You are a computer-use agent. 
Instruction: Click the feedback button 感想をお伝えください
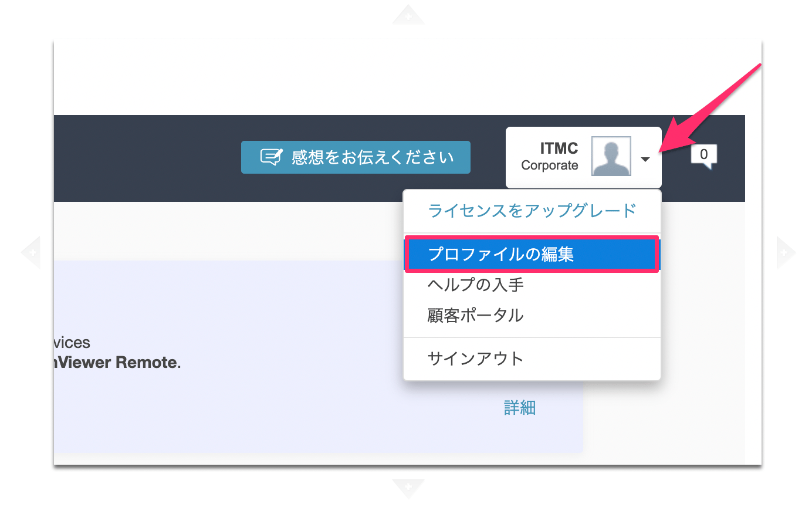[356, 157]
